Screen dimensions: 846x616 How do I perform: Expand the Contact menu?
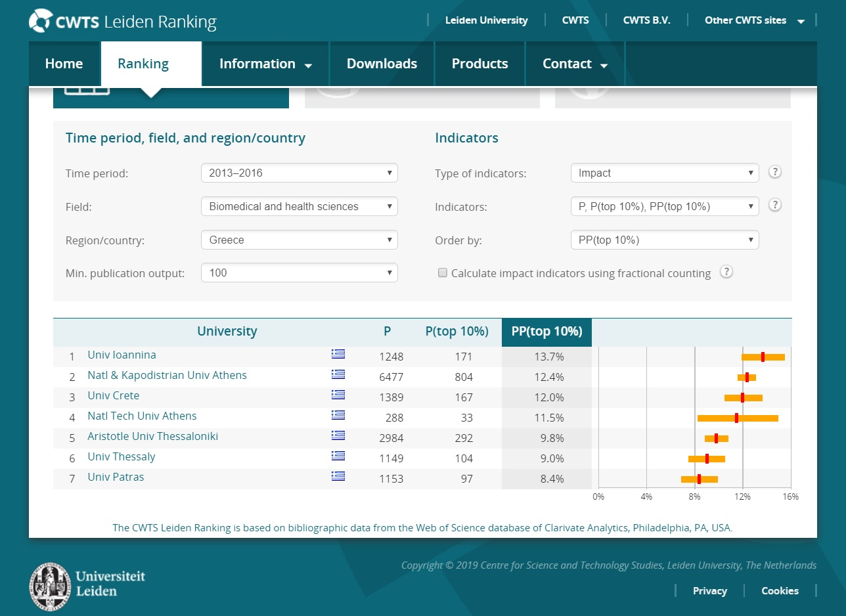(575, 64)
